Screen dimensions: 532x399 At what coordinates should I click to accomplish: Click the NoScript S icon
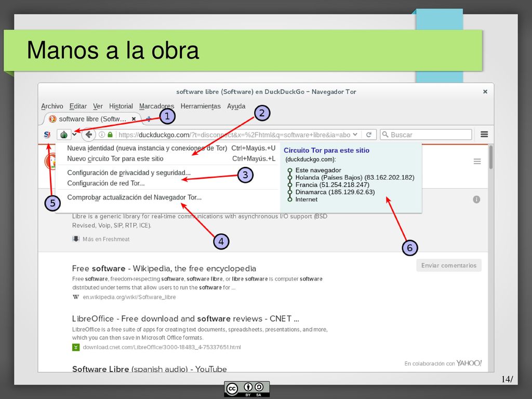[47, 135]
